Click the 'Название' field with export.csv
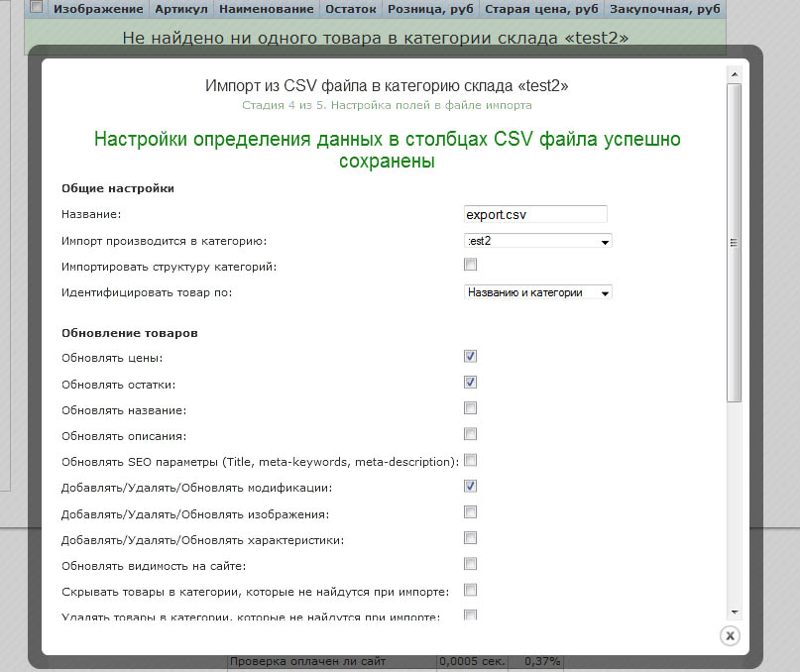Screen dimensions: 800x672 (535, 214)
